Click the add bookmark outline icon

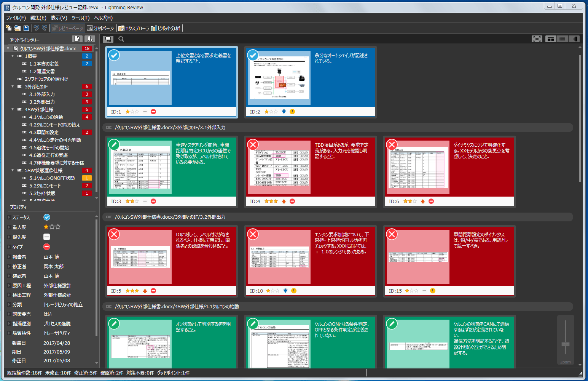pos(89,39)
